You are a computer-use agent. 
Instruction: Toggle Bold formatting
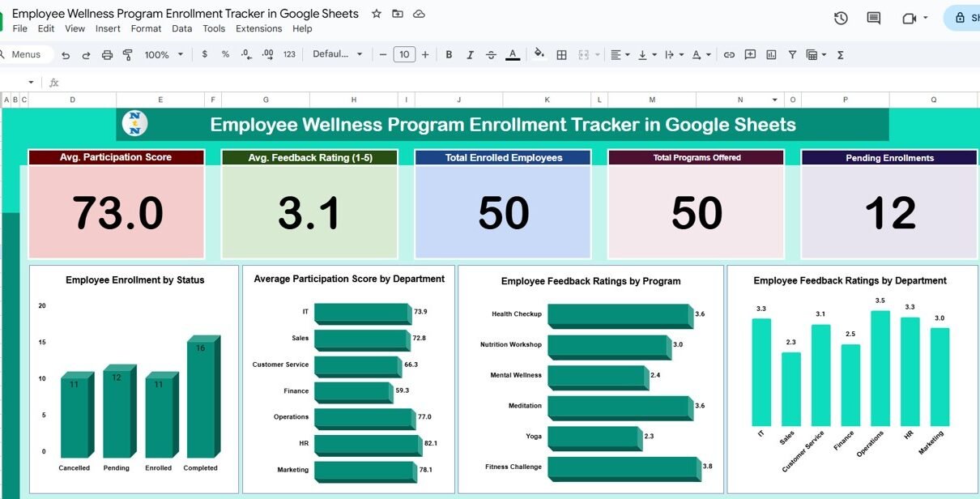[449, 55]
